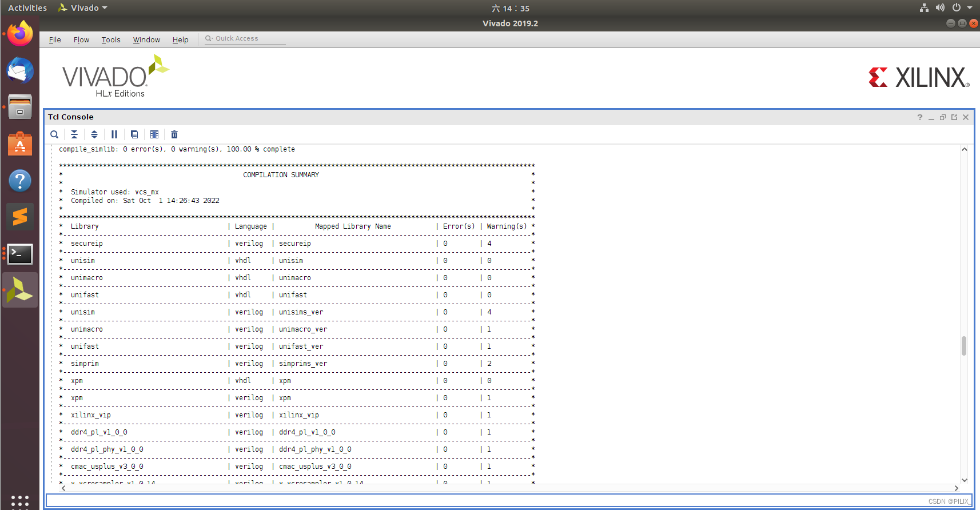Open network status icon in top bar
This screenshot has width=980, height=510.
[924, 8]
